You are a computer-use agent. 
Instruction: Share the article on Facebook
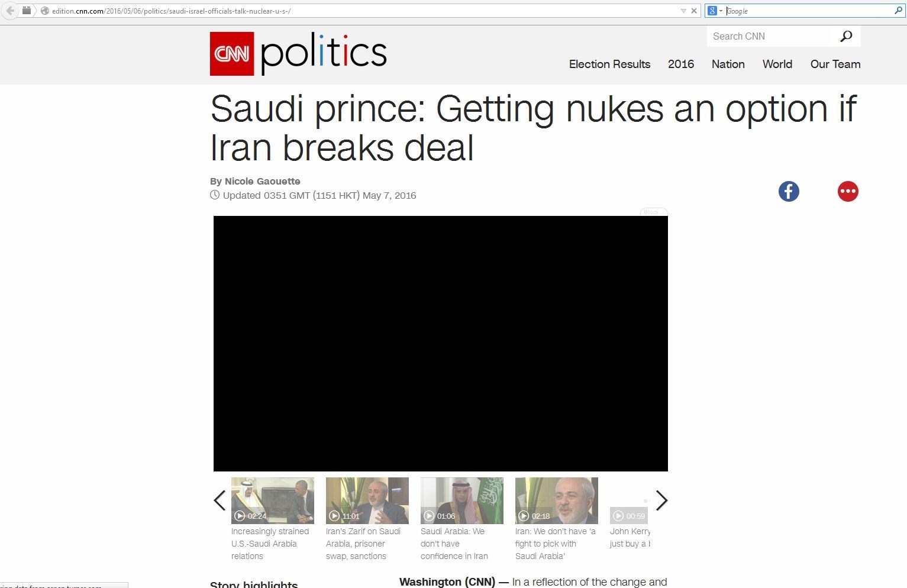(x=789, y=191)
